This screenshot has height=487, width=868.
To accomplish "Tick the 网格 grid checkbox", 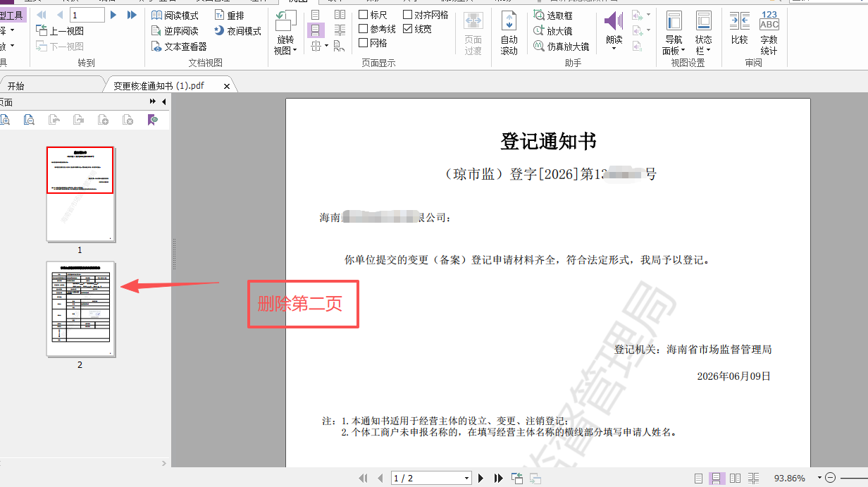I will (363, 43).
